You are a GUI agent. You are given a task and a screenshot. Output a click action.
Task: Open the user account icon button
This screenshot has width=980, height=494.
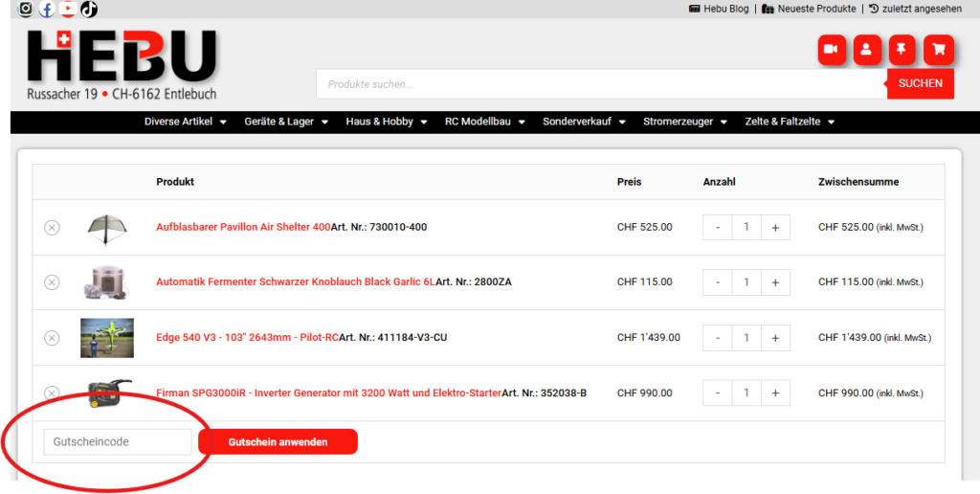(x=866, y=50)
